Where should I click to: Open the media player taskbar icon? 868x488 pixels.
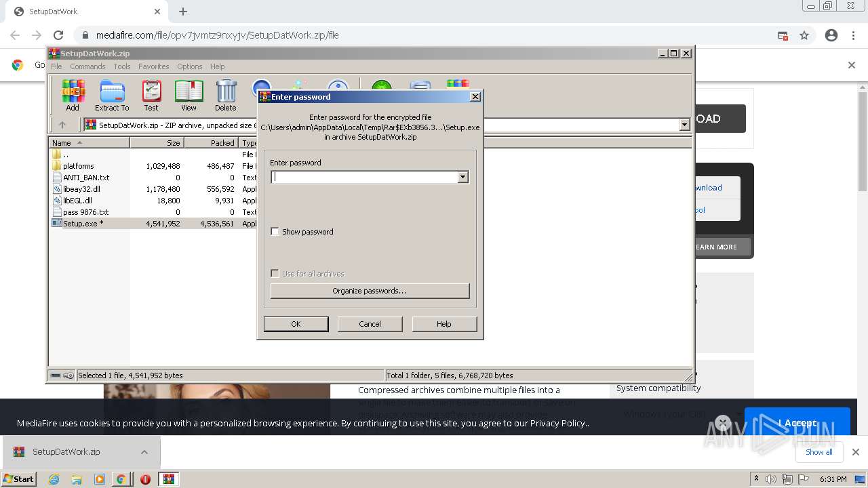(99, 479)
